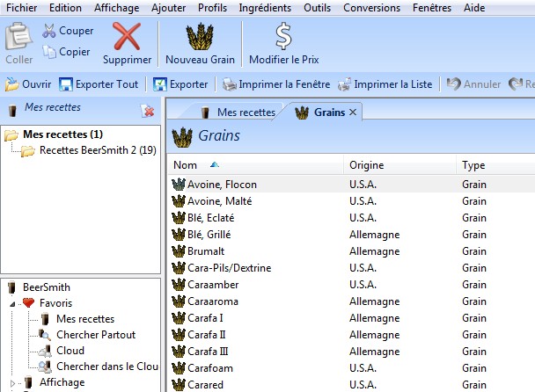Click Imprimer la Fenêtre printer icon
Image resolution: width=535 pixels, height=392 pixels.
click(x=230, y=85)
